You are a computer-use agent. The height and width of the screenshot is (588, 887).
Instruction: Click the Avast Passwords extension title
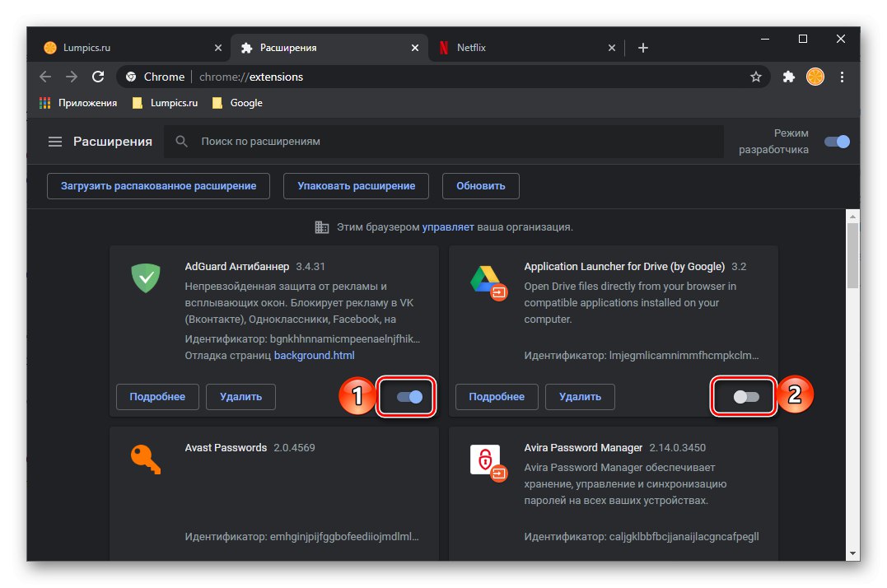tap(226, 448)
